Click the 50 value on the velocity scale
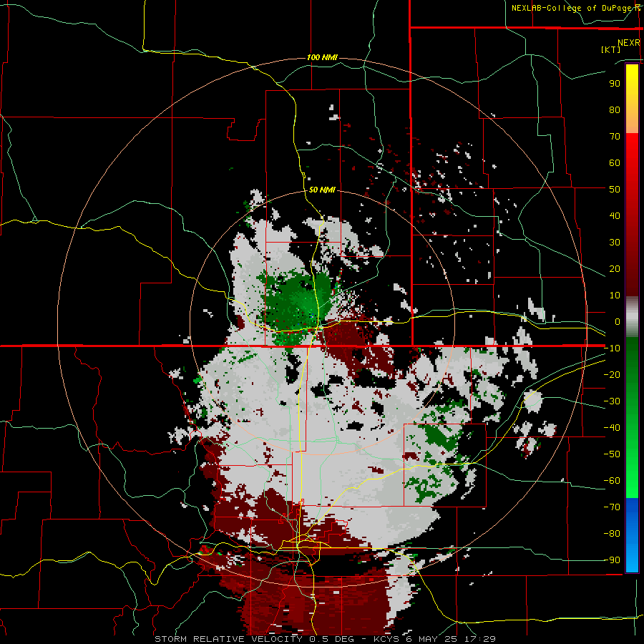This screenshot has height=644, width=644. point(615,190)
